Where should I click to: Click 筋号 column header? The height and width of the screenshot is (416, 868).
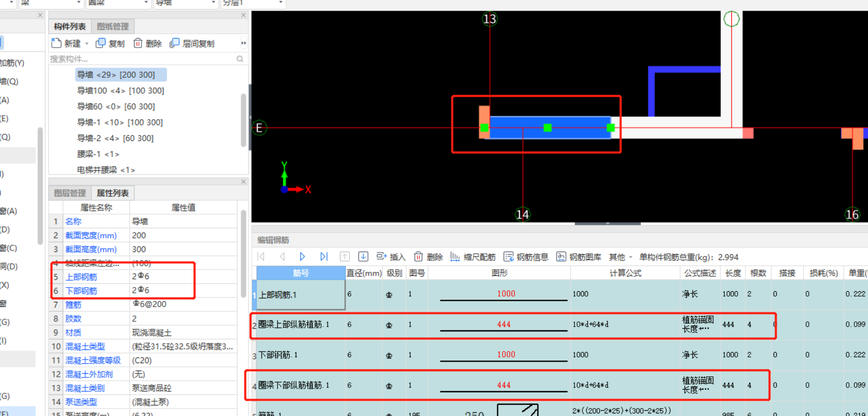click(x=301, y=273)
